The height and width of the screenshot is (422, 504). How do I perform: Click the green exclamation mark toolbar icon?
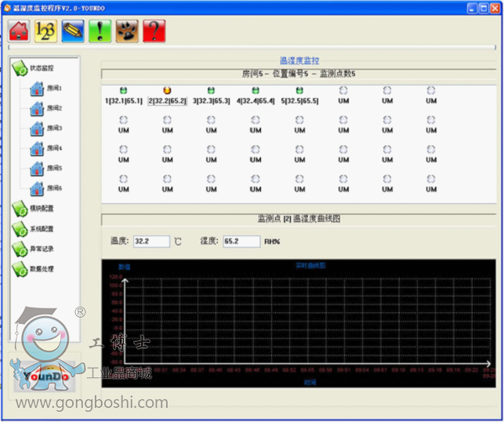[100, 31]
